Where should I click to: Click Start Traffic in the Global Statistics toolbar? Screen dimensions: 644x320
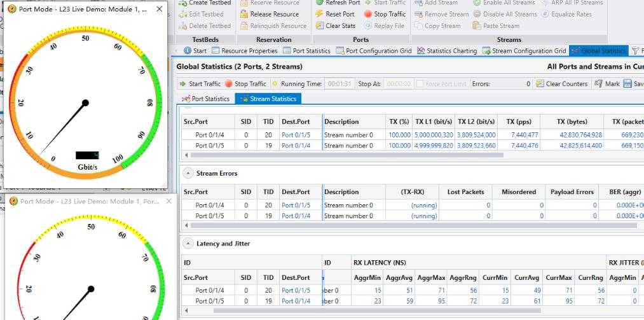tap(200, 84)
